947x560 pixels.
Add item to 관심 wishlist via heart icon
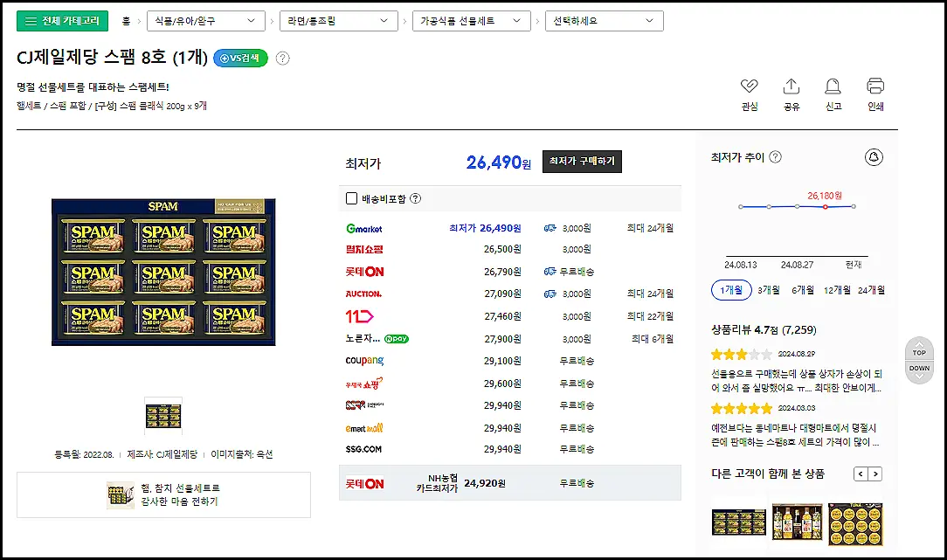750,87
